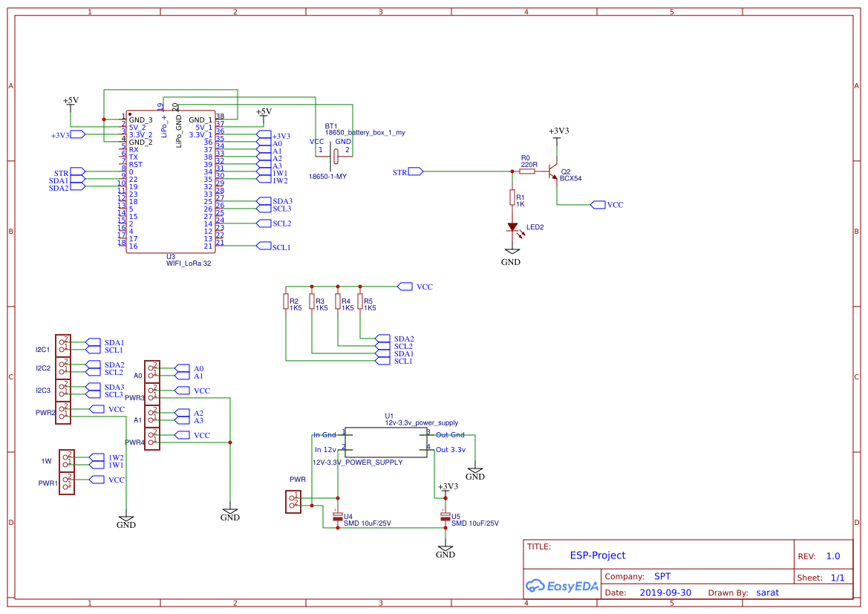The height and width of the screenshot is (614, 868).
Task: Click the VCC net flag above the resistor bank
Action: click(407, 285)
